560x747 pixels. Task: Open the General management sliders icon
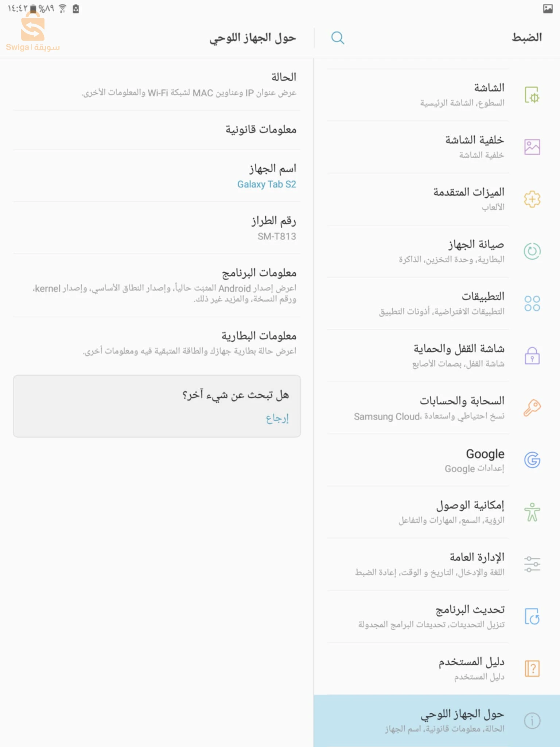coord(532,564)
